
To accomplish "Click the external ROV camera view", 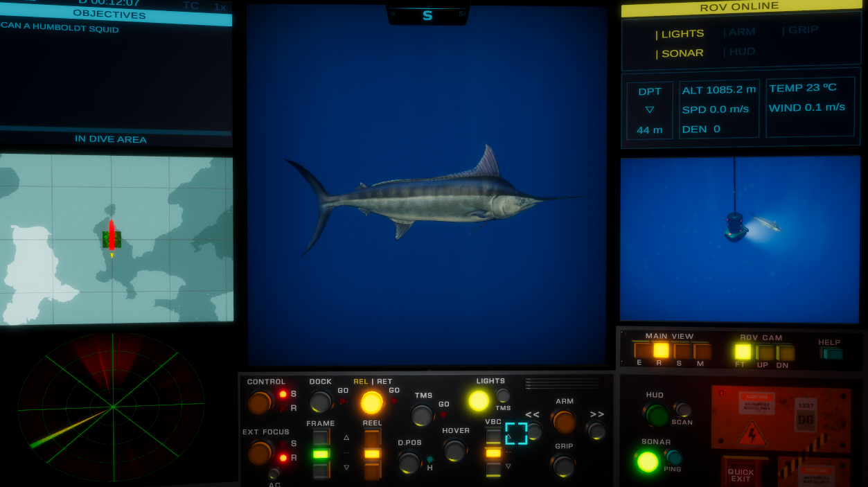I will [x=741, y=239].
